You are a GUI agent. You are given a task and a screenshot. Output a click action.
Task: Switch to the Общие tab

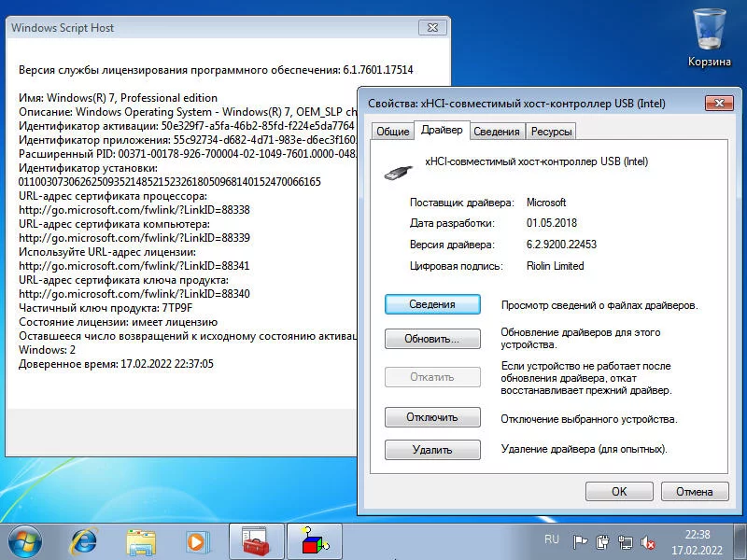pyautogui.click(x=392, y=132)
